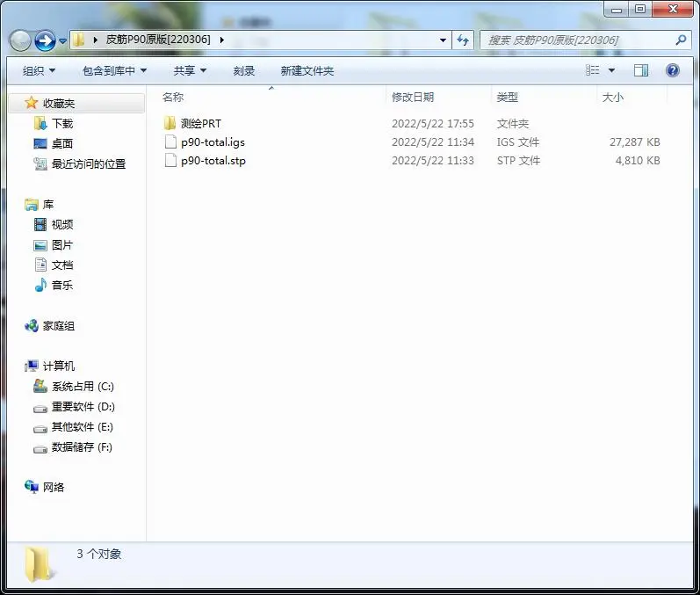Open the 共享 menu

pyautogui.click(x=190, y=70)
